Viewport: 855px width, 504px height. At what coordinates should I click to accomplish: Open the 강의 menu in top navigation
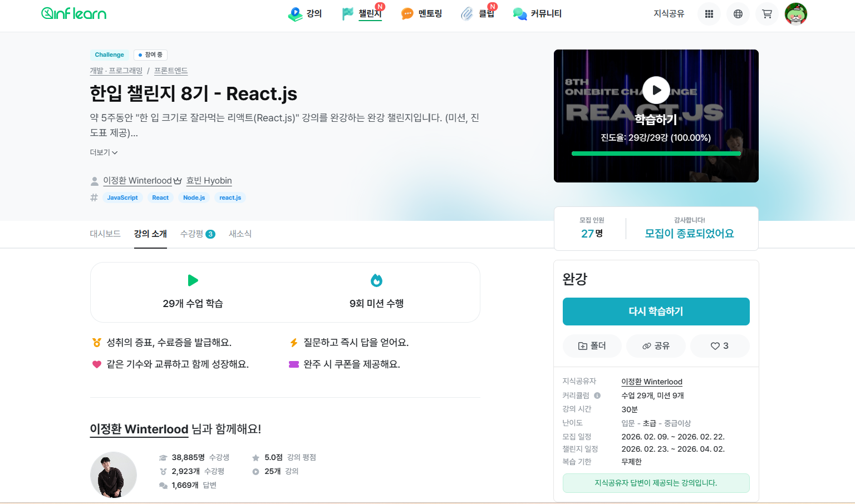point(305,14)
